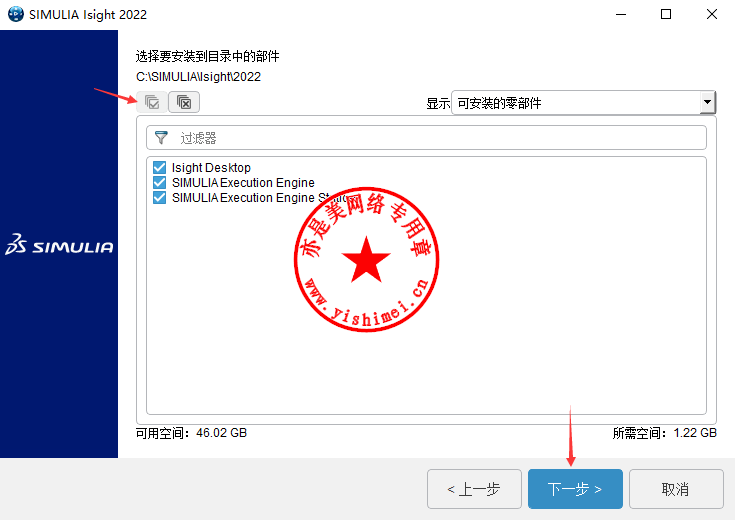The width and height of the screenshot is (735, 520).
Task: Minimize the Isight installer window
Action: pyautogui.click(x=621, y=14)
